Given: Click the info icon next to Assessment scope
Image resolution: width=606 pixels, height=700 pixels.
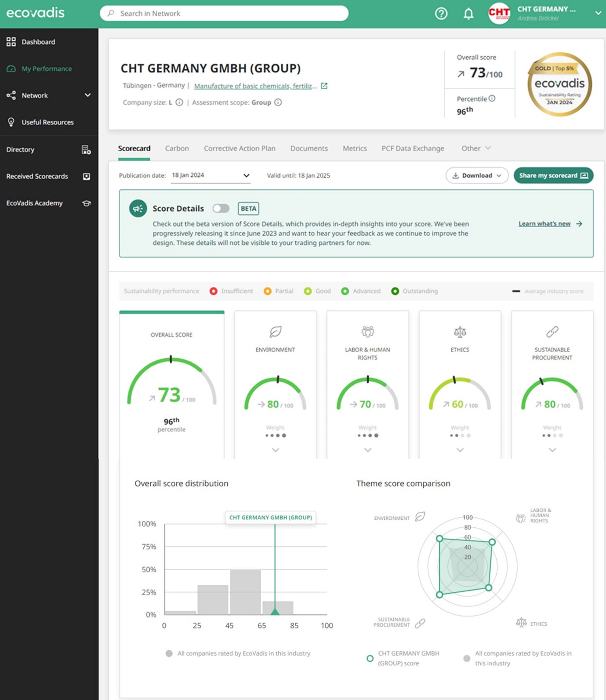Looking at the screenshot, I should (x=278, y=102).
